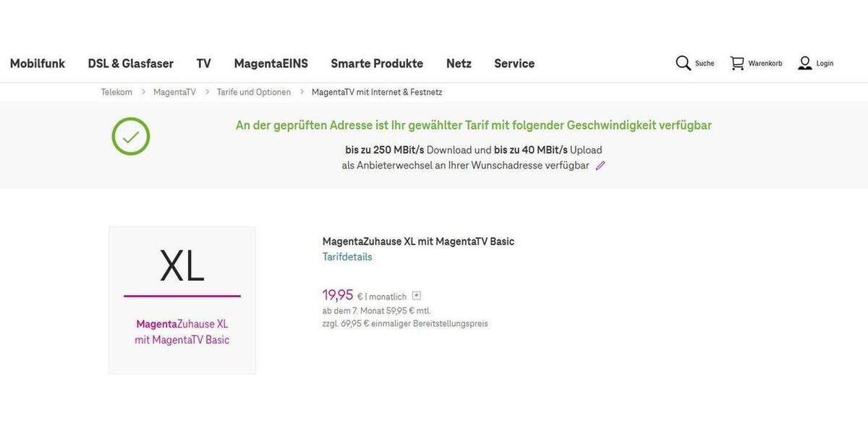
Task: Open the Tarifdetails link
Action: pos(347,257)
